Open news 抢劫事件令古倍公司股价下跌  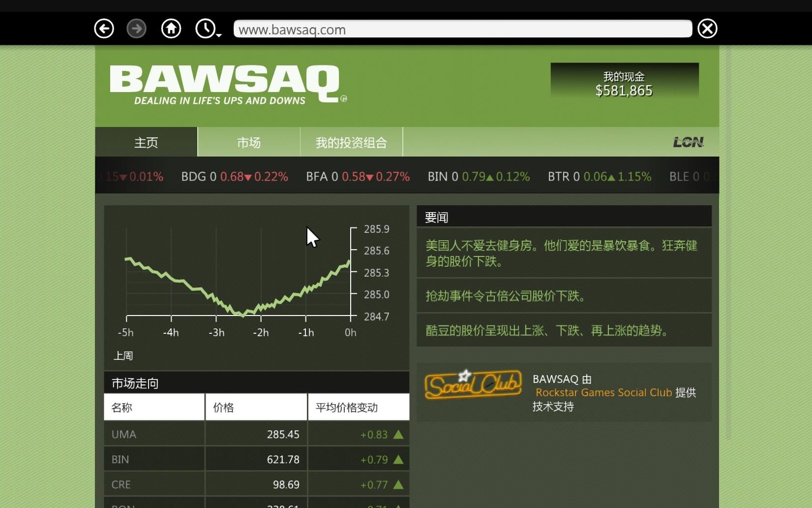coord(564,295)
